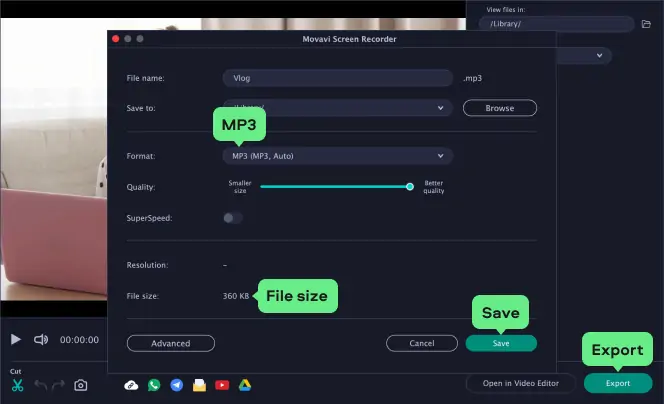664x404 pixels.
Task: Take a snapshot with the camera icon
Action: [x=80, y=385]
